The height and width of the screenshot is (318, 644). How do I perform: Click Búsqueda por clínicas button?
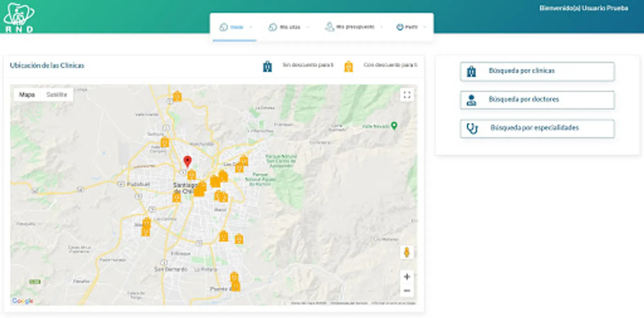tap(537, 71)
